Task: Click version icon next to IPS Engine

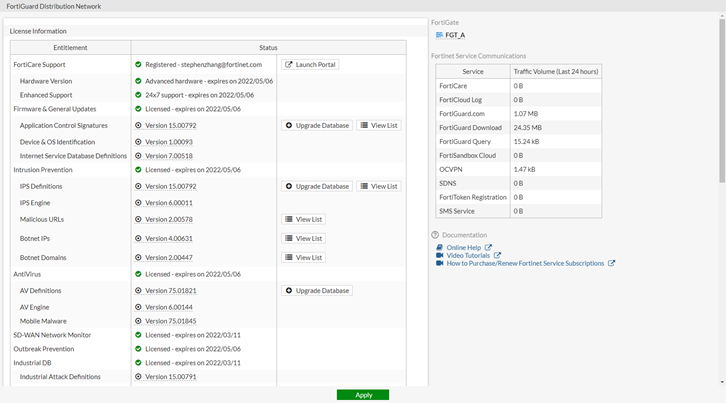Action: coord(138,203)
